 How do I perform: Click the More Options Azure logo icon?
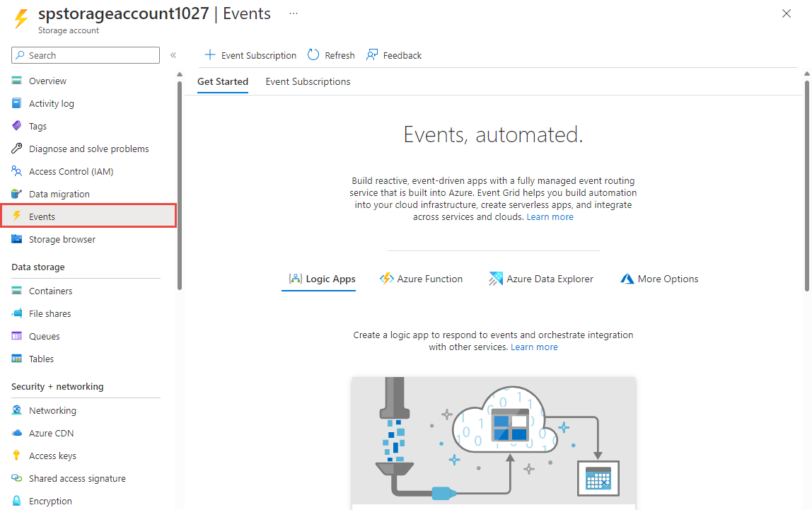pos(627,279)
